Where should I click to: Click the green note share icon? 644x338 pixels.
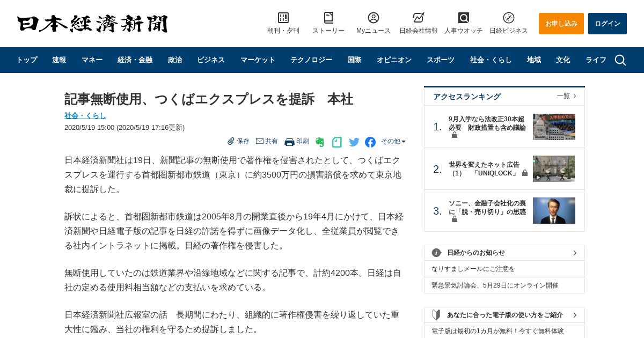click(x=337, y=142)
